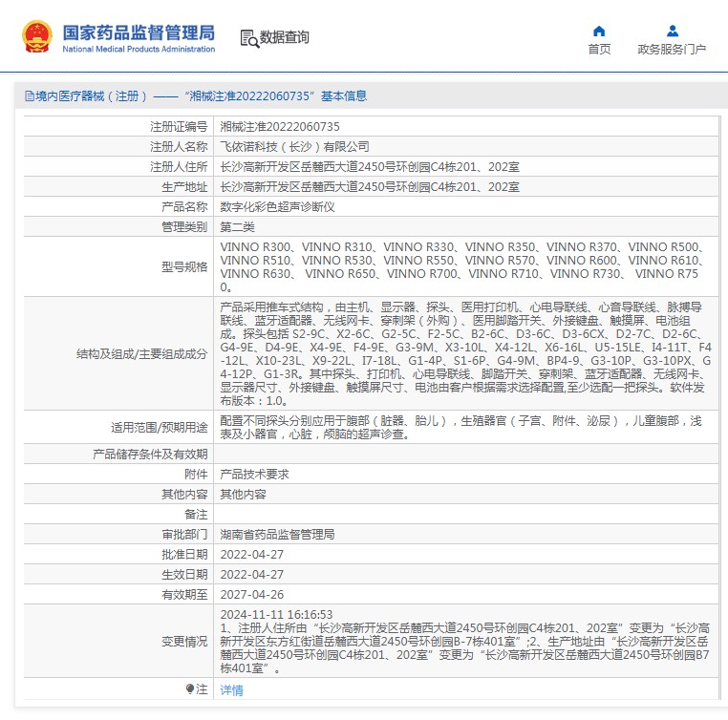This screenshot has width=728, height=720.
Task: Click the 批准日期 value 2022-04-27
Action: [x=251, y=555]
